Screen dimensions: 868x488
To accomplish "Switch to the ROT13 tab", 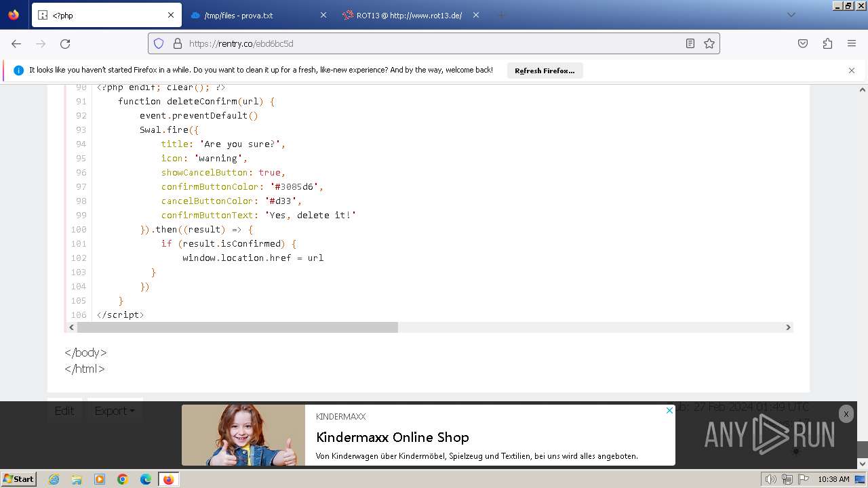I will click(x=410, y=15).
